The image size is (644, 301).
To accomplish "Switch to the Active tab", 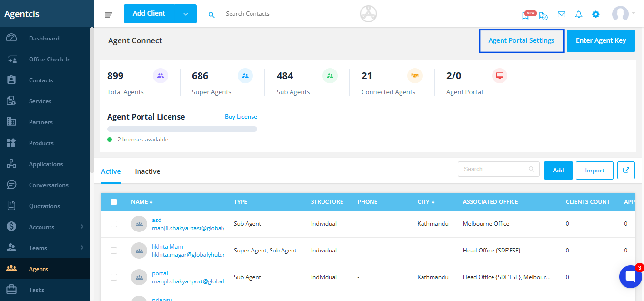I will pos(111,171).
